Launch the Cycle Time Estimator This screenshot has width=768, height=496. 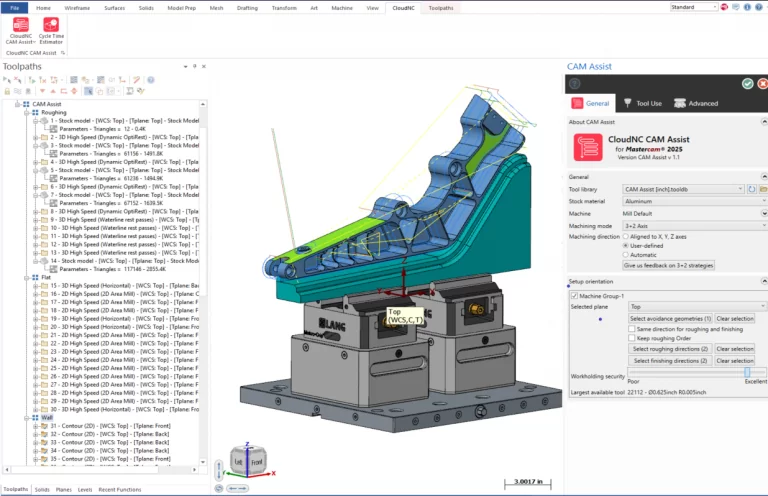click(50, 25)
